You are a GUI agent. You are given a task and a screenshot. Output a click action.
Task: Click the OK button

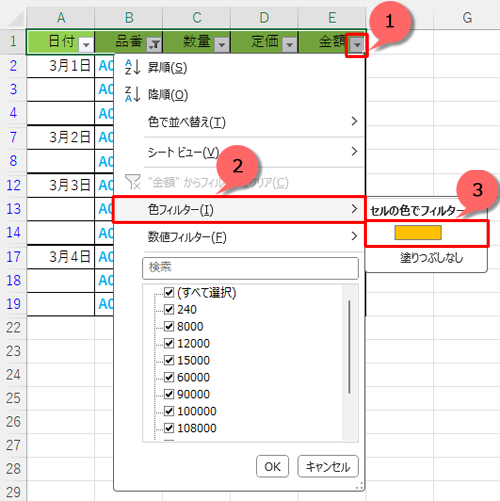point(272,467)
